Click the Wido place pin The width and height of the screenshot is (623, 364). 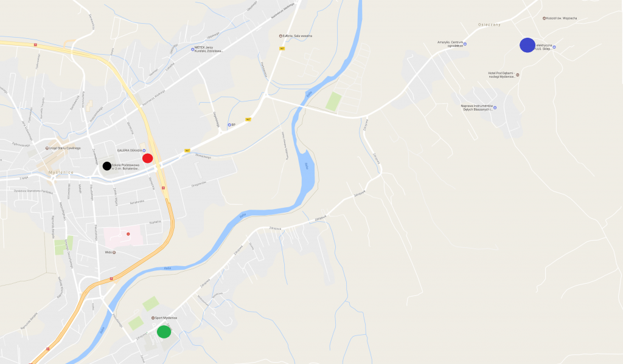click(114, 252)
